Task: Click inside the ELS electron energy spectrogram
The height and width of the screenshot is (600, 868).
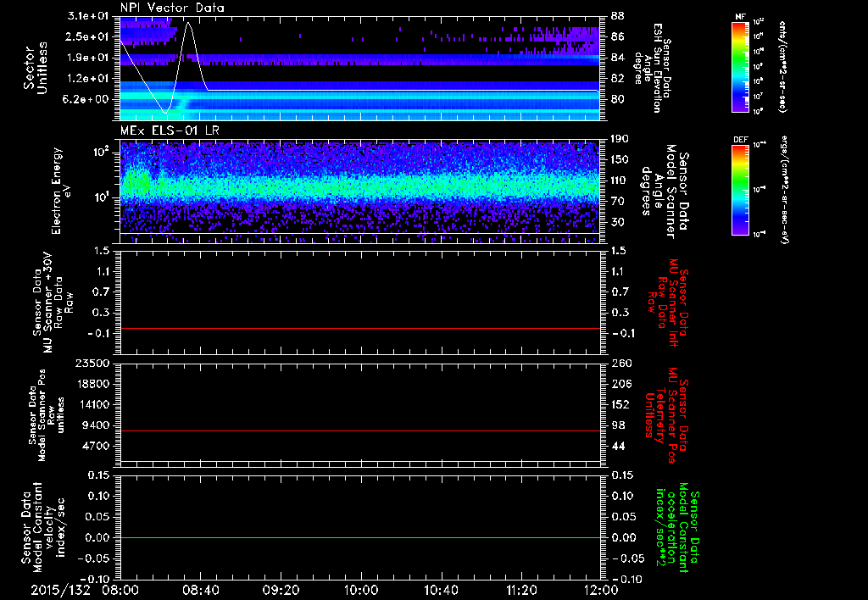Action: 360,191
